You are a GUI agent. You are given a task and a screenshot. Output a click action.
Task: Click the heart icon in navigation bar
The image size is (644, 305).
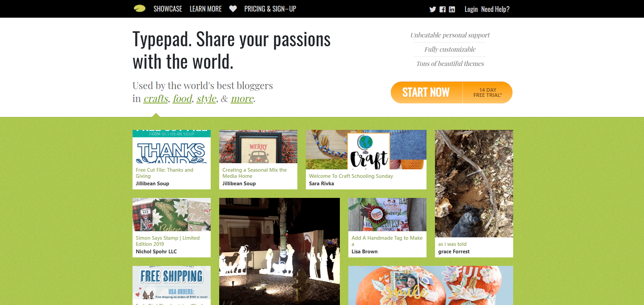(233, 9)
